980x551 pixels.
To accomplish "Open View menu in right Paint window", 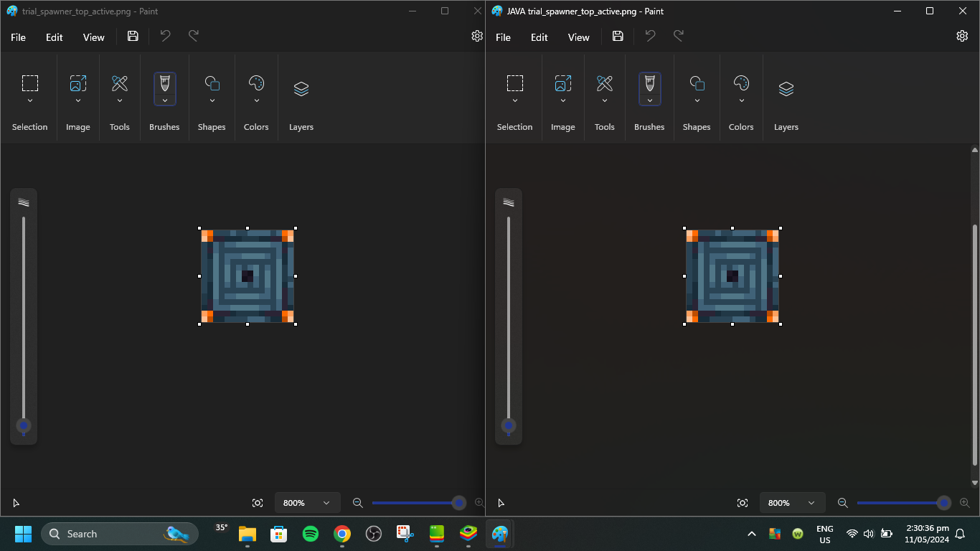I will click(x=578, y=37).
